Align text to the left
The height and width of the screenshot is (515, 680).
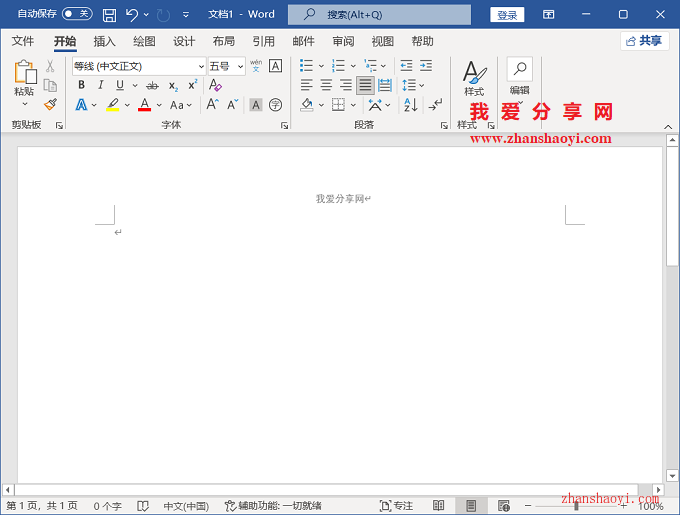point(307,85)
